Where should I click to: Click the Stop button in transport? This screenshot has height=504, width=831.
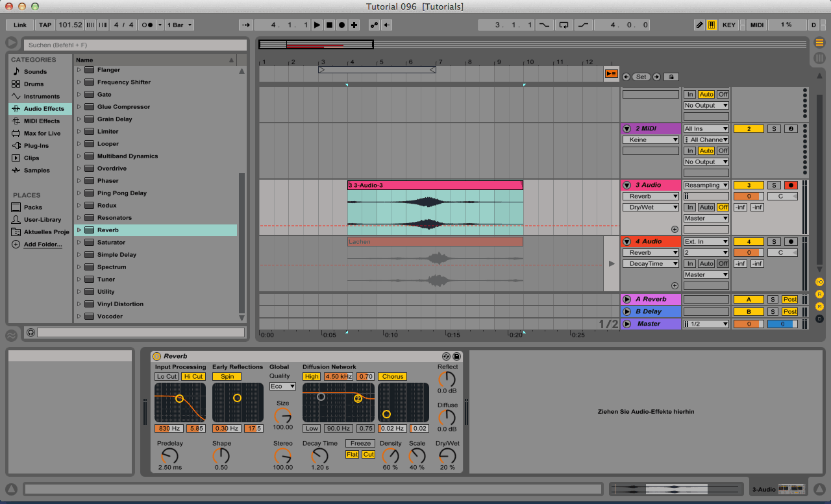(x=329, y=25)
